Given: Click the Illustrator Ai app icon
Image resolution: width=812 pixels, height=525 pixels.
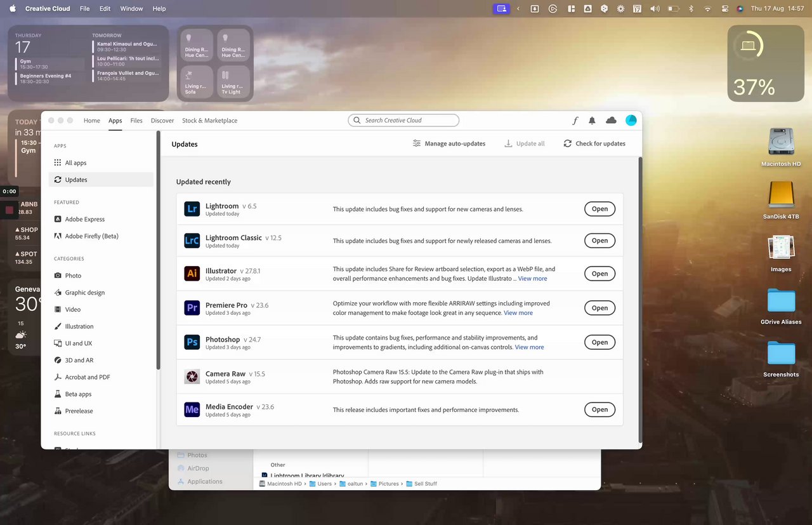Looking at the screenshot, I should pyautogui.click(x=192, y=274).
